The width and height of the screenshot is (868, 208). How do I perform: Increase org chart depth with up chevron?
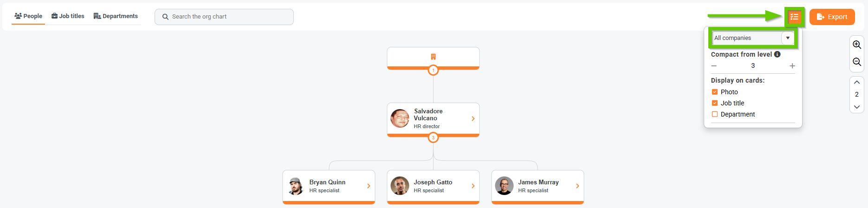tap(857, 82)
